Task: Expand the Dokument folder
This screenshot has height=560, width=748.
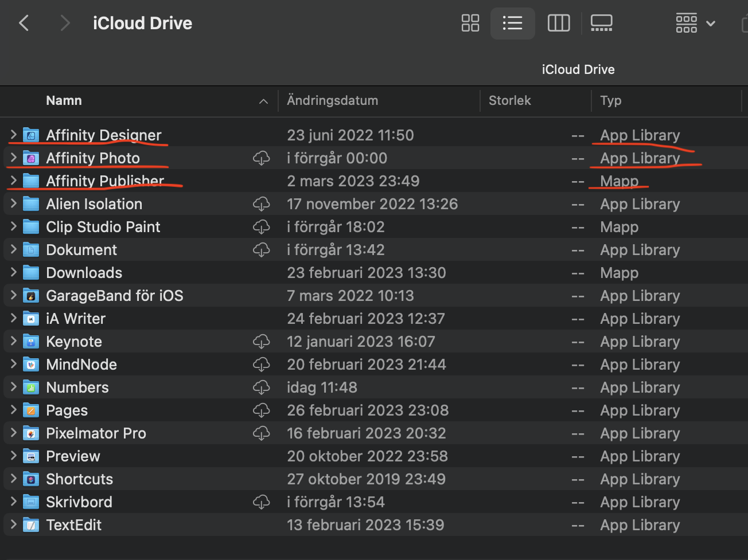Action: coord(13,249)
